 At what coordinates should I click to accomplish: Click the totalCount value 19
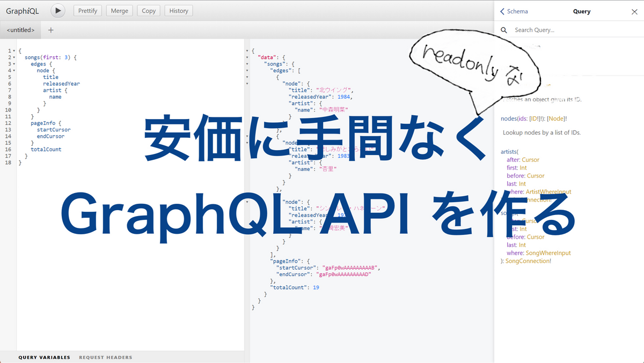pos(316,287)
